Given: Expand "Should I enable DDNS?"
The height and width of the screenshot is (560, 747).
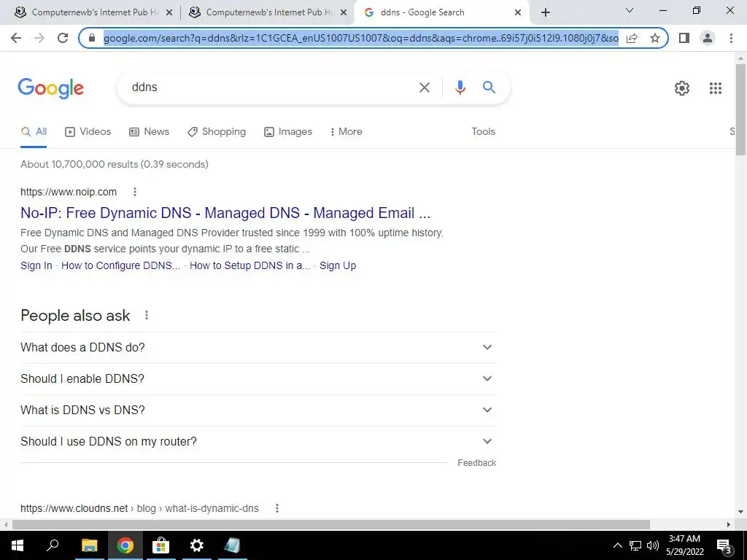Looking at the screenshot, I should tap(258, 379).
